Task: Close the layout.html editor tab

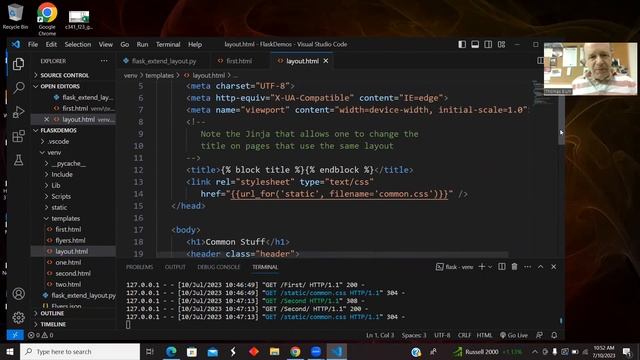Action: 326,61
